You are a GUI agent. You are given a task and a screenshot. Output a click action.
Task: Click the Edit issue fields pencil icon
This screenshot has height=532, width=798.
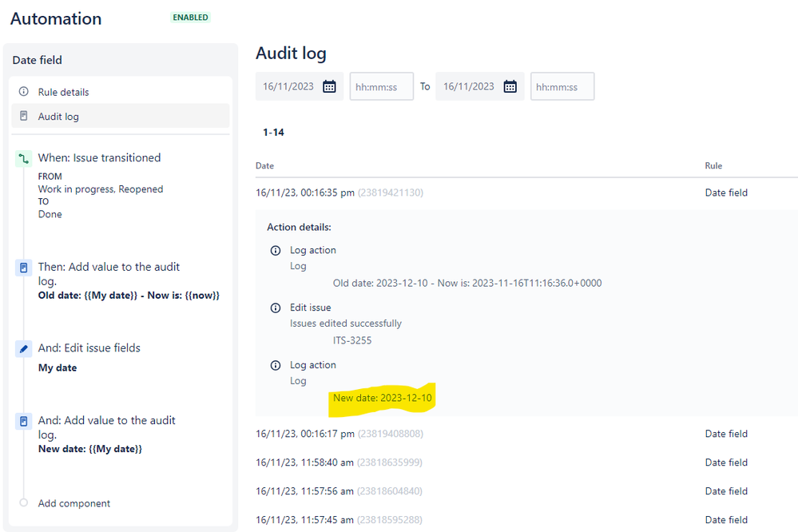click(x=23, y=349)
